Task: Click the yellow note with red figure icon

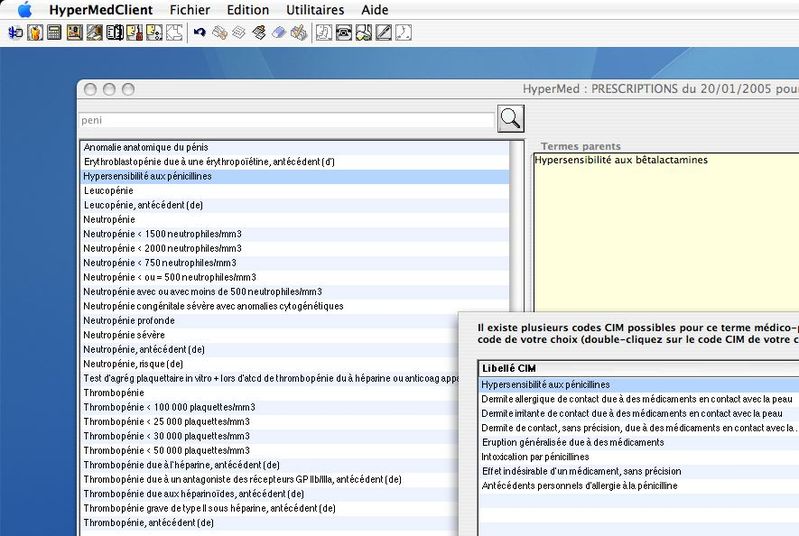Action: click(134, 33)
